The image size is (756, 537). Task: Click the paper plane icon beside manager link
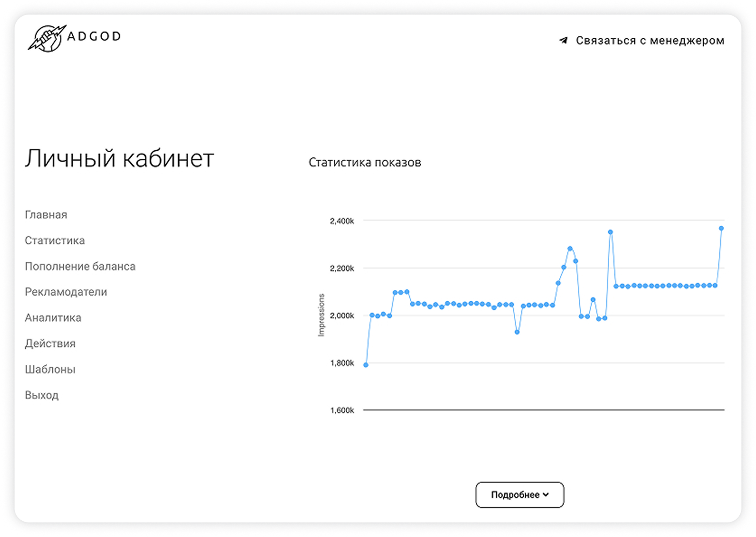(563, 40)
